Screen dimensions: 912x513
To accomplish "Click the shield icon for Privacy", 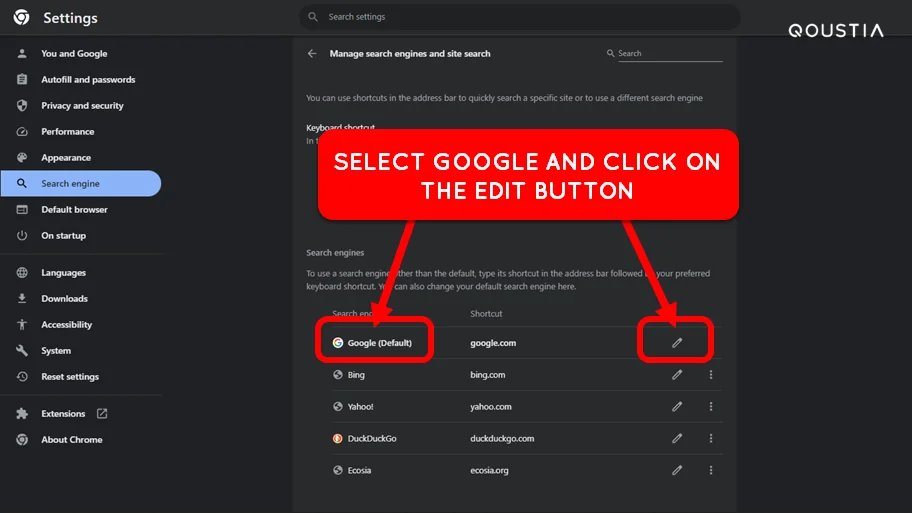I will tap(22, 105).
